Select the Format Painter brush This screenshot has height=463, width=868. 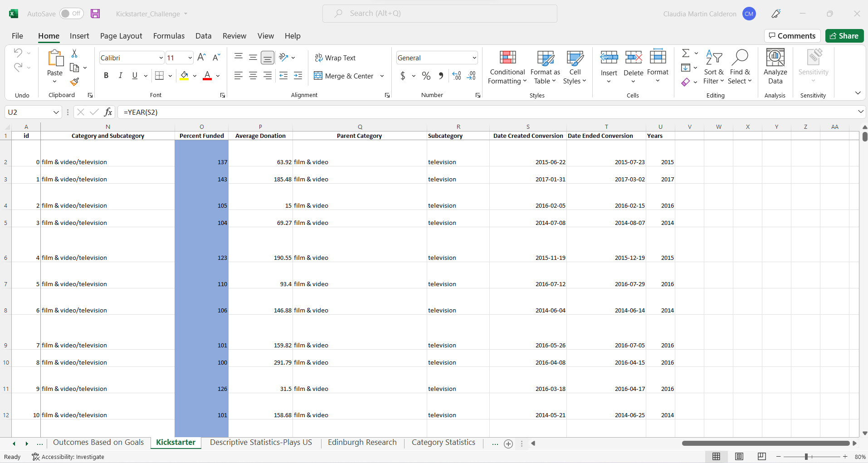74,82
